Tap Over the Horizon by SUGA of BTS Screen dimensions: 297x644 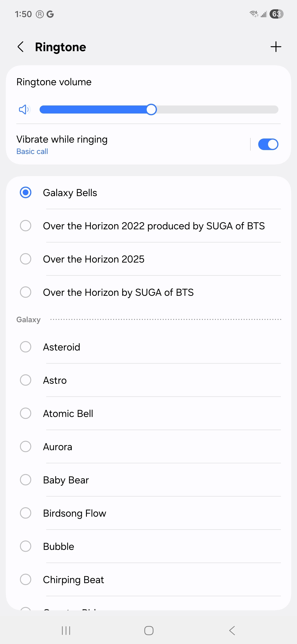click(x=118, y=292)
